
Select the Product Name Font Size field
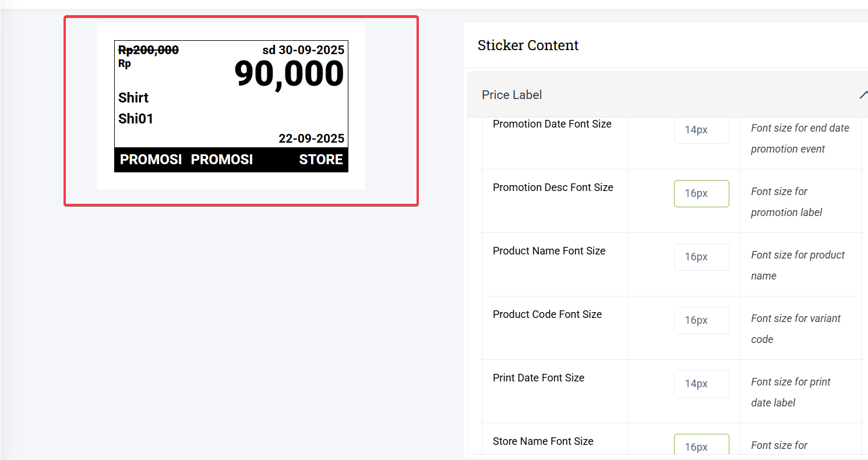coord(701,257)
